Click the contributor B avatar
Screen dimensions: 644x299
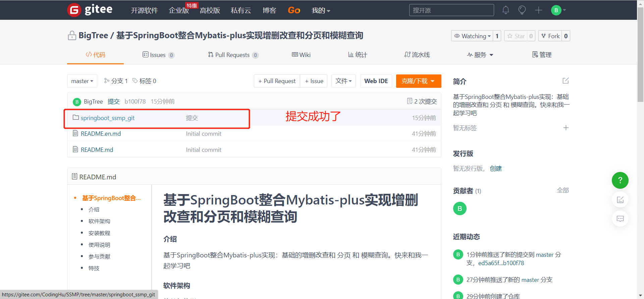pos(460,208)
